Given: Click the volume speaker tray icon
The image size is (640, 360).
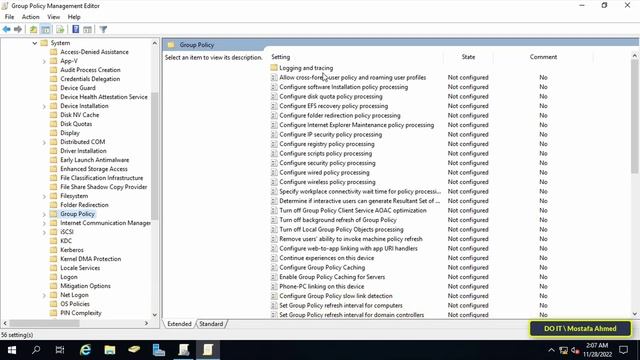Looking at the screenshot, I should pyautogui.click(x=576, y=350).
